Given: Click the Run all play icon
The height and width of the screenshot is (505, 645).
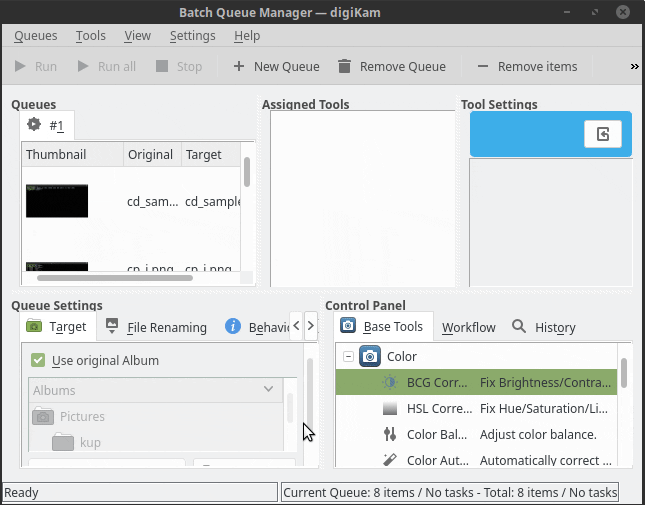Looking at the screenshot, I should pyautogui.click(x=83, y=66).
